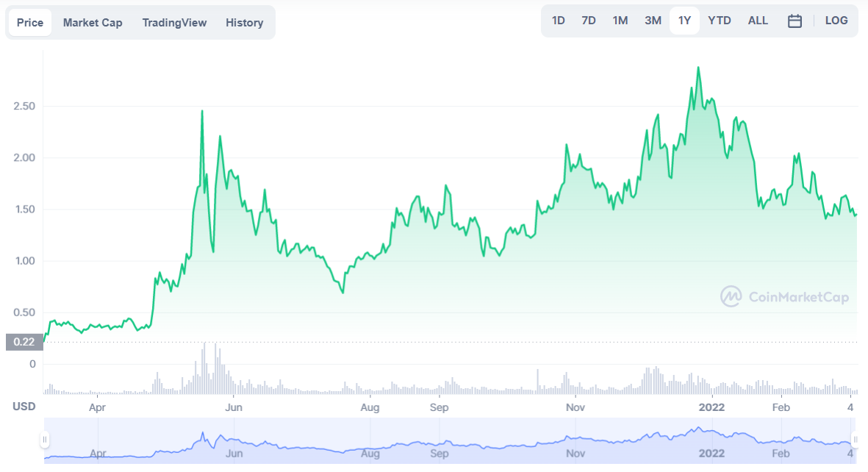
Task: Click the 2.00 y-axis price label
Action: 24,157
